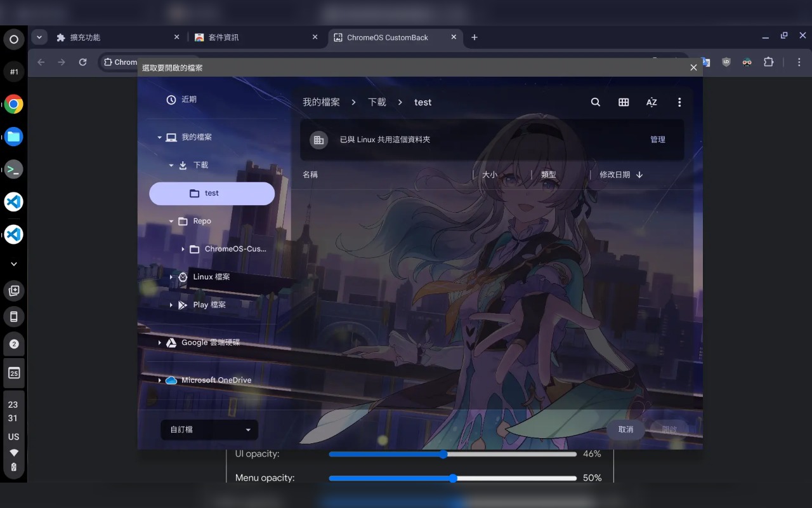The height and width of the screenshot is (508, 812).
Task: Switch to the extensions tab
Action: pos(117,37)
